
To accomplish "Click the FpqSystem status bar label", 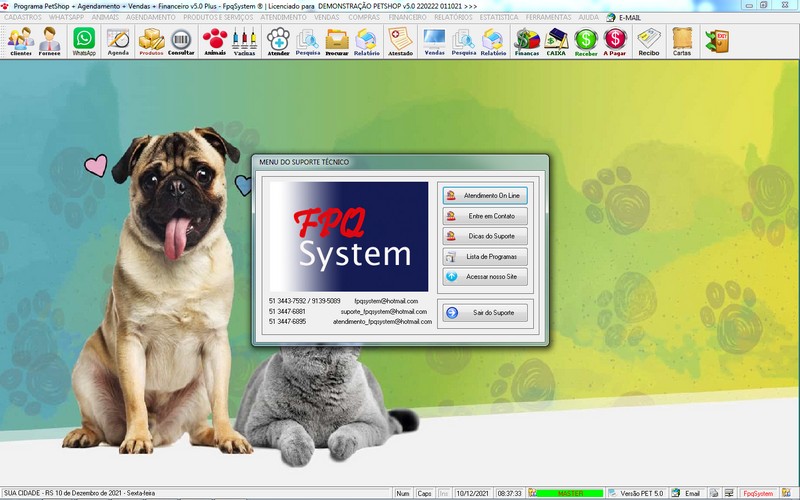I will (758, 493).
